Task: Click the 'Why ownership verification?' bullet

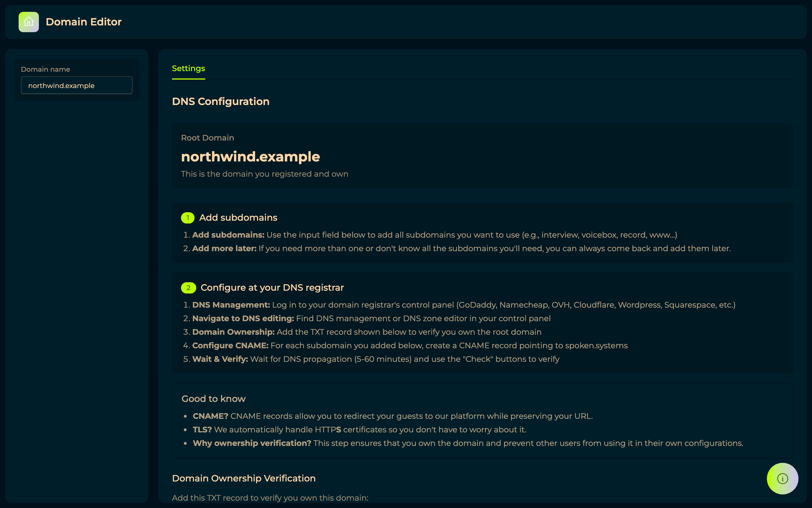Action: tap(468, 443)
